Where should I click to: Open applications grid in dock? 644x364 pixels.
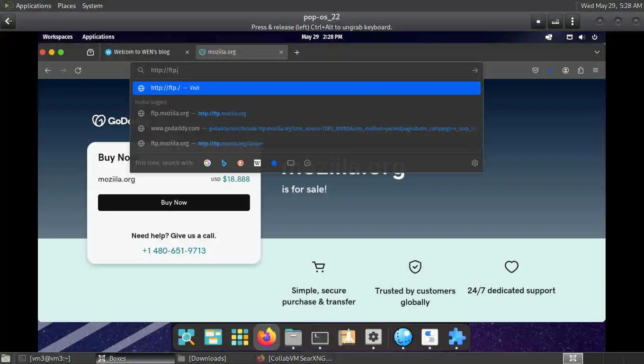pos(240,337)
